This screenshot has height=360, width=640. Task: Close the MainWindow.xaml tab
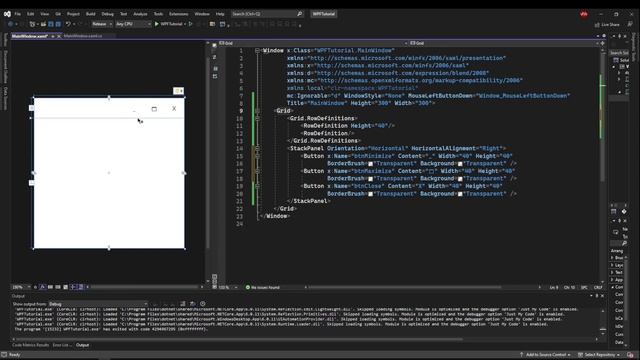(59, 36)
